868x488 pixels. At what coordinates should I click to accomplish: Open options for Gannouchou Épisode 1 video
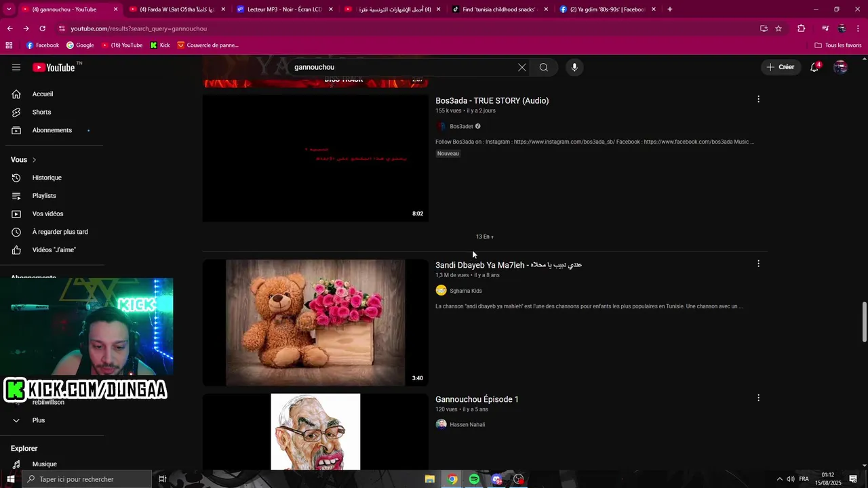pyautogui.click(x=758, y=398)
